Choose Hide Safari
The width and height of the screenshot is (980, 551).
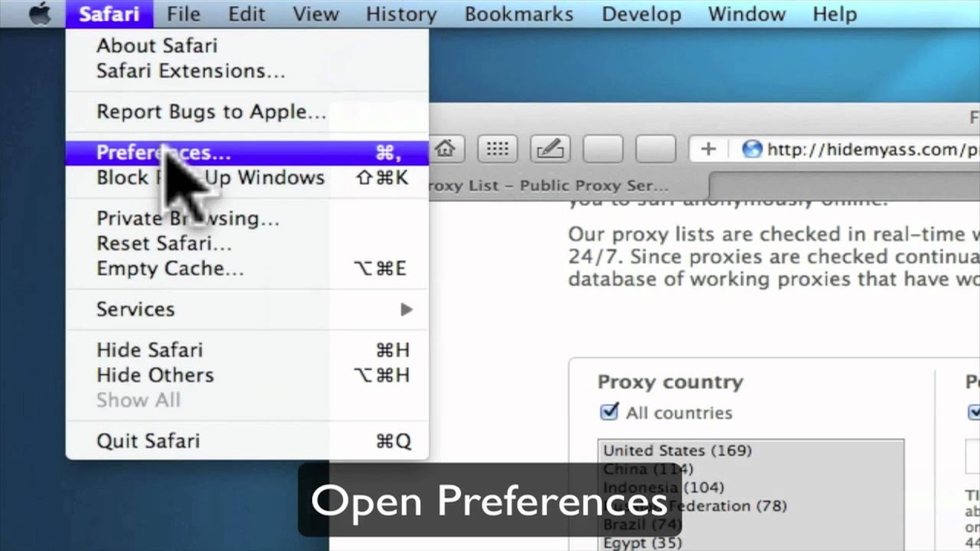pos(247,350)
